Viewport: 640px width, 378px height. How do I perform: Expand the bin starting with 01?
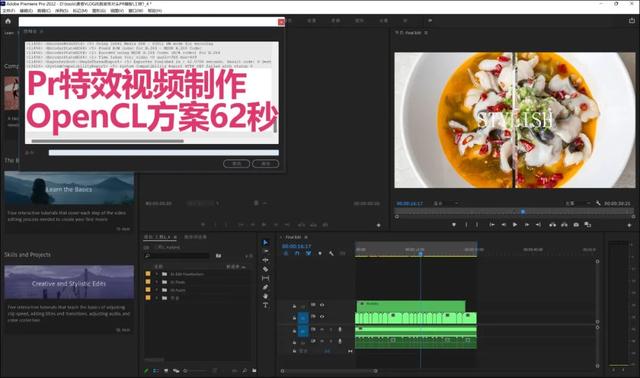pos(157,274)
